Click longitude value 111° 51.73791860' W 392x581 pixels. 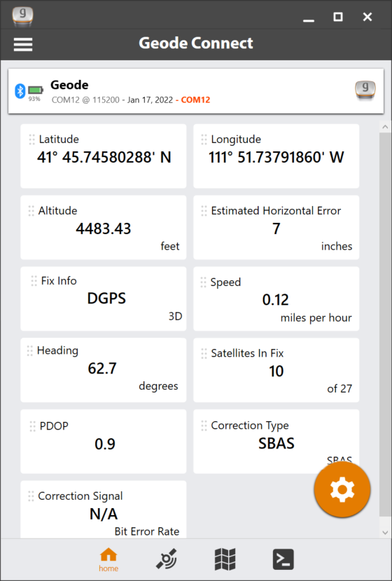pyautogui.click(x=276, y=158)
